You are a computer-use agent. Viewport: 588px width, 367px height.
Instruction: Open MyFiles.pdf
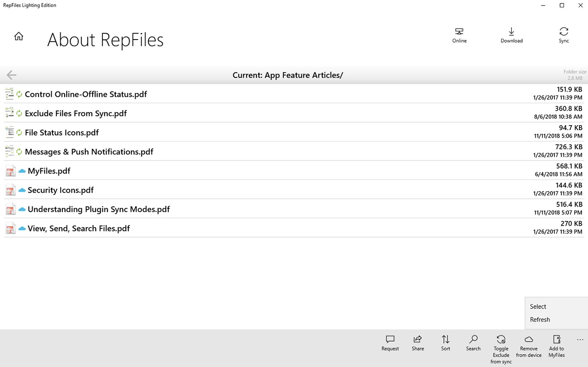coord(49,171)
